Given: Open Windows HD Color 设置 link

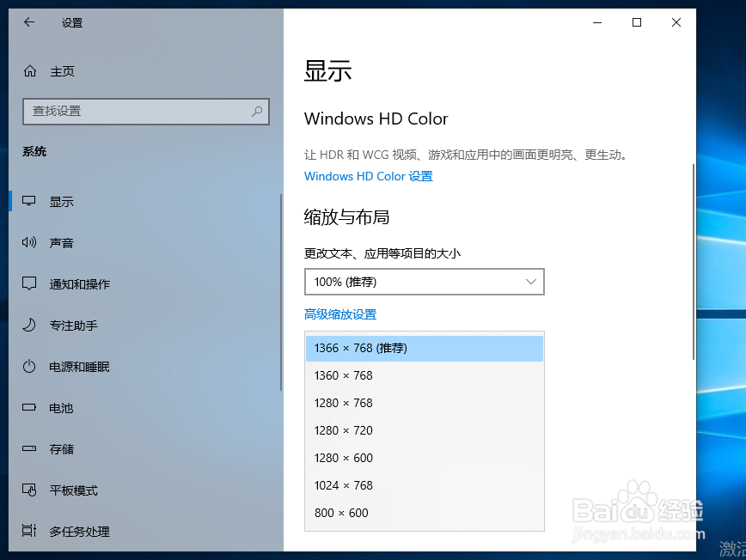Looking at the screenshot, I should [368, 176].
